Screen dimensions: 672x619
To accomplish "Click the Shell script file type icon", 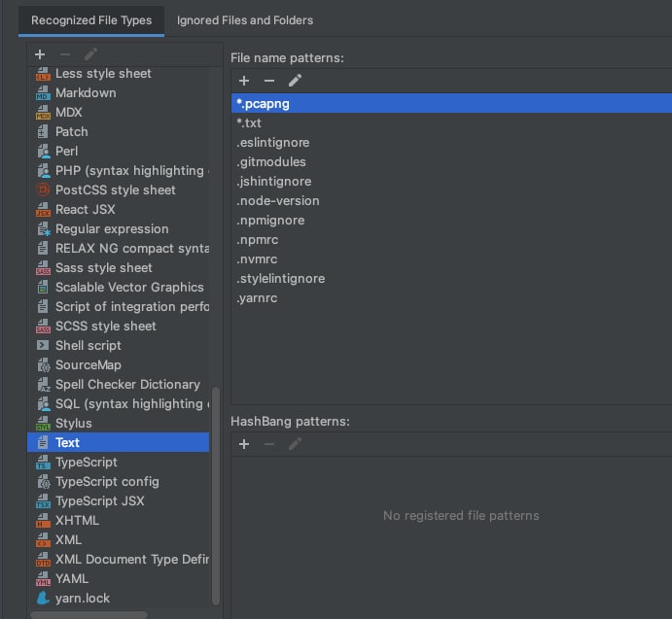I will pos(43,346).
